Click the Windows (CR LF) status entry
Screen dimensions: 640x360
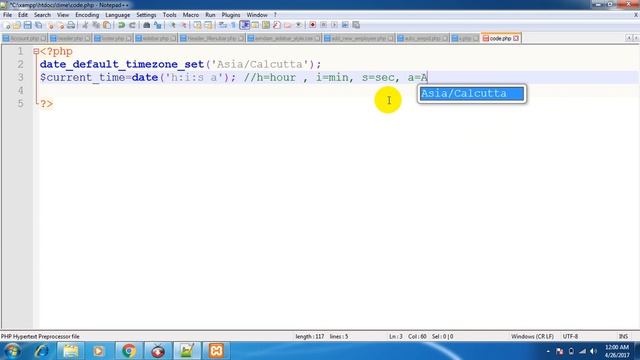pos(532,337)
